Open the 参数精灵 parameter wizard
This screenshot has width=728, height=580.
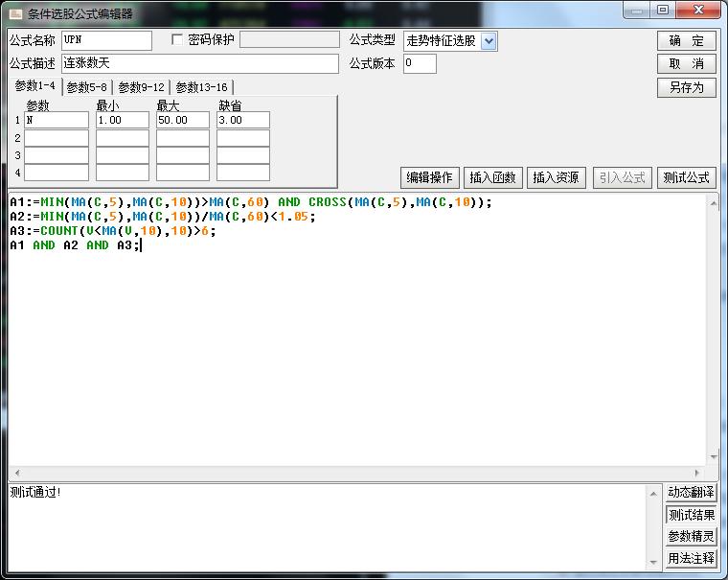[x=691, y=536]
